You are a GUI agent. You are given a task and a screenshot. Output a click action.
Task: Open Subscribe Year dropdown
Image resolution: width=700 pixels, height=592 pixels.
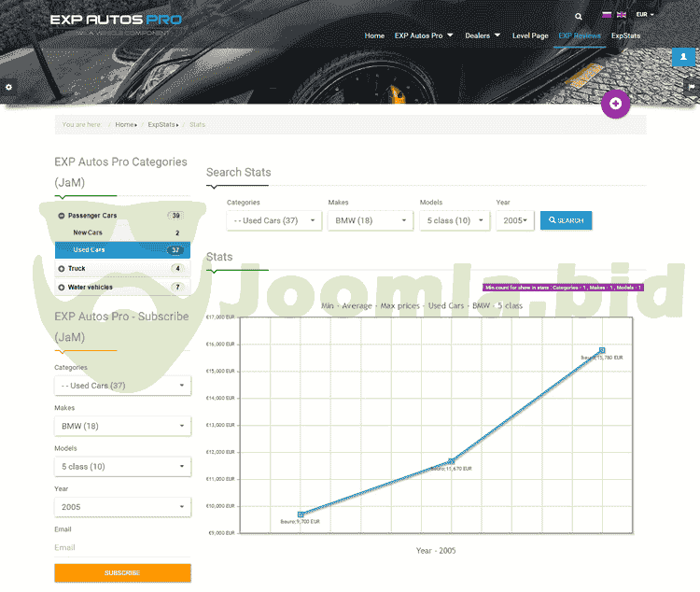click(x=123, y=507)
